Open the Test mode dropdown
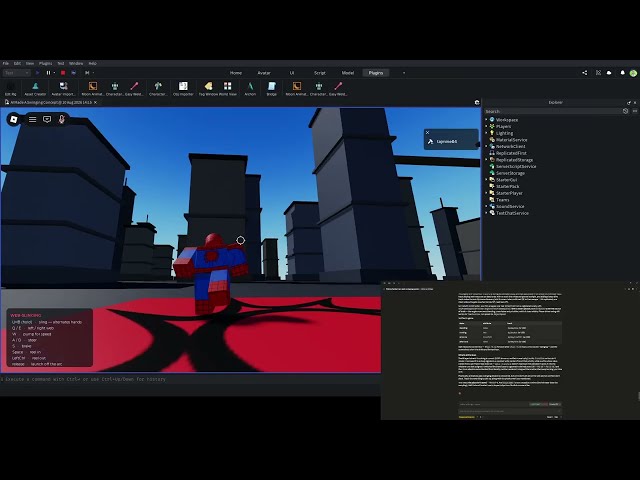Screen dimensions: 640x480 tap(16, 73)
